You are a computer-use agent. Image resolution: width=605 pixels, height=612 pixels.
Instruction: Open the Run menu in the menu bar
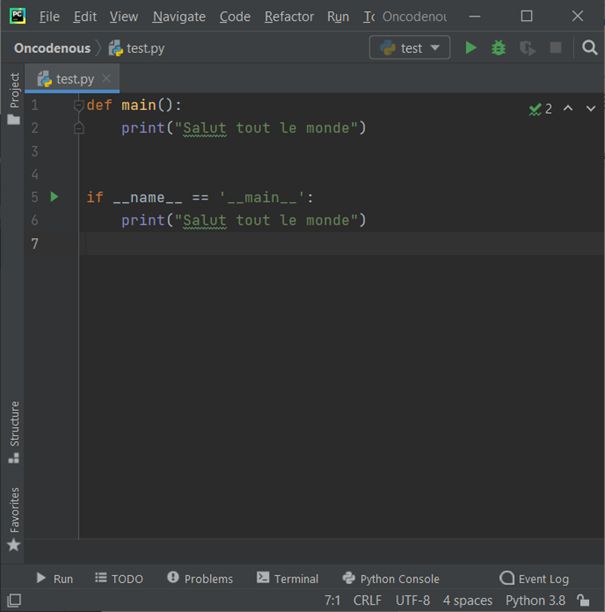pos(338,16)
